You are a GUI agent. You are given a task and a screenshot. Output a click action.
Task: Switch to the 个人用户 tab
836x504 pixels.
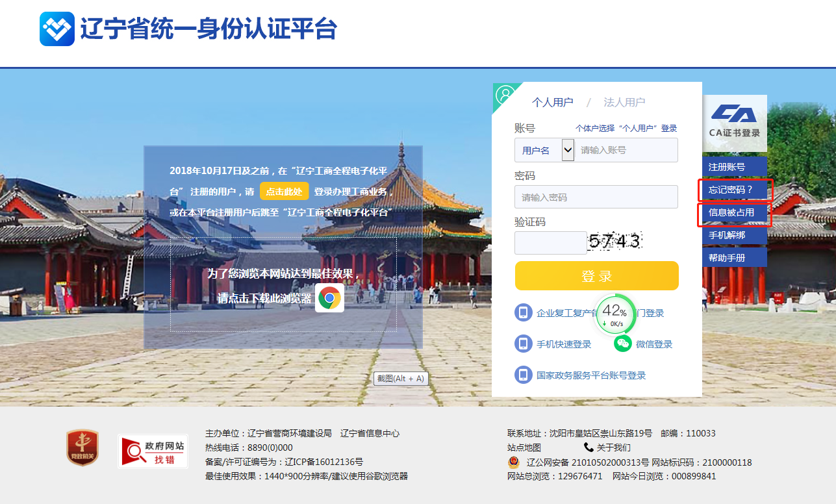pos(552,102)
